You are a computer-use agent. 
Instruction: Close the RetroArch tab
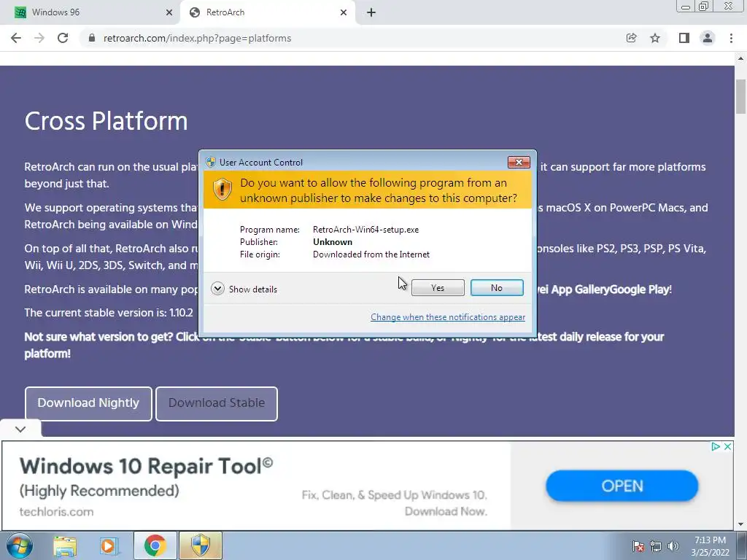pyautogui.click(x=344, y=13)
